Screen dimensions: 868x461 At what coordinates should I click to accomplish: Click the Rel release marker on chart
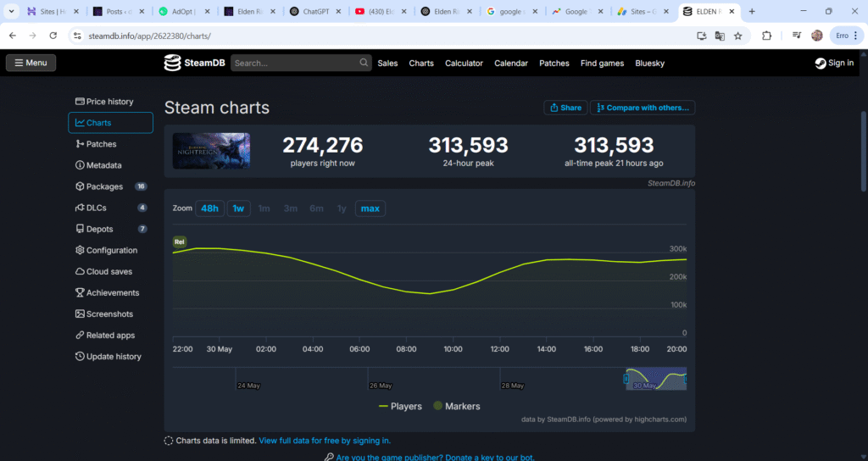pyautogui.click(x=179, y=242)
